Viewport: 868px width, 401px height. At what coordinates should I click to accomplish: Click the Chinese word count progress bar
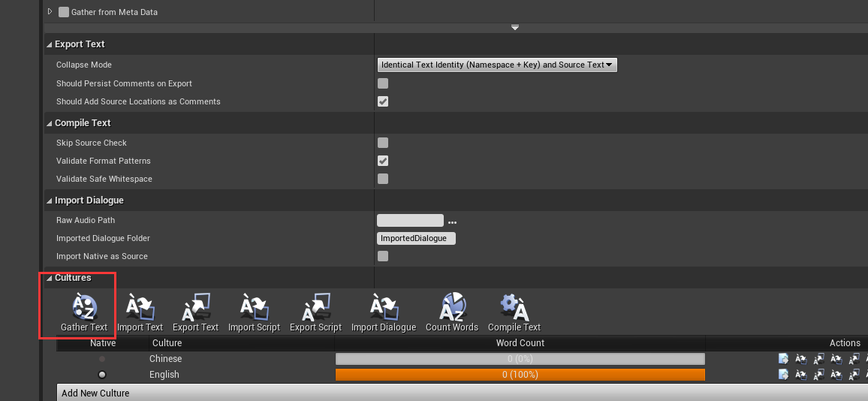520,359
